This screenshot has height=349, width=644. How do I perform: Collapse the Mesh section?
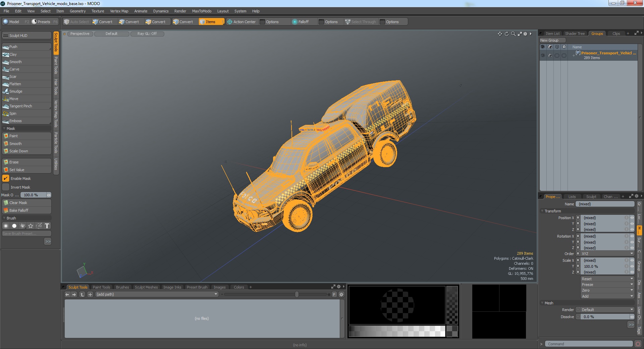point(542,303)
